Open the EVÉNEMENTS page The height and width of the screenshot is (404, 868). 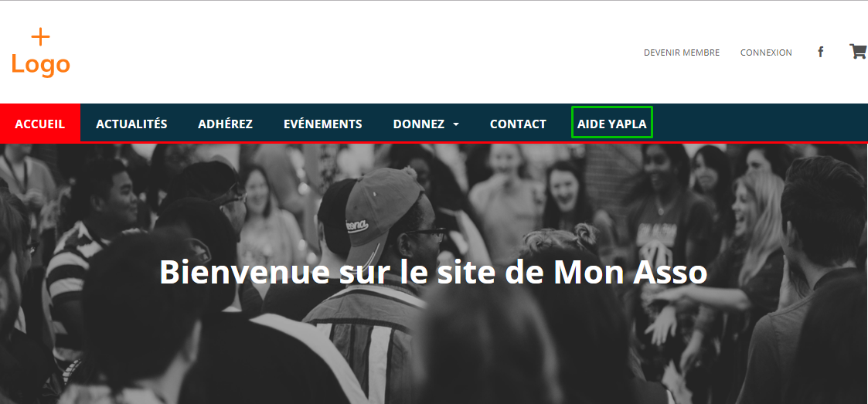click(323, 124)
